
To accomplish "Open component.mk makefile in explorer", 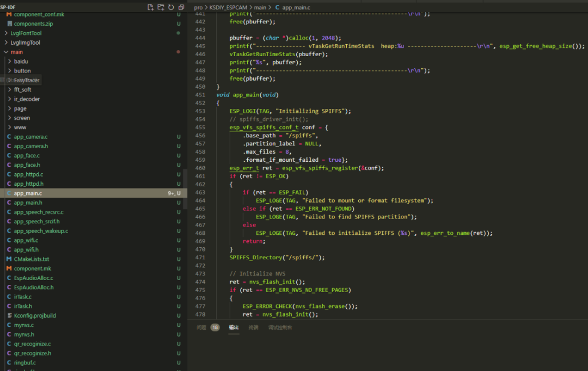I will tap(32, 269).
